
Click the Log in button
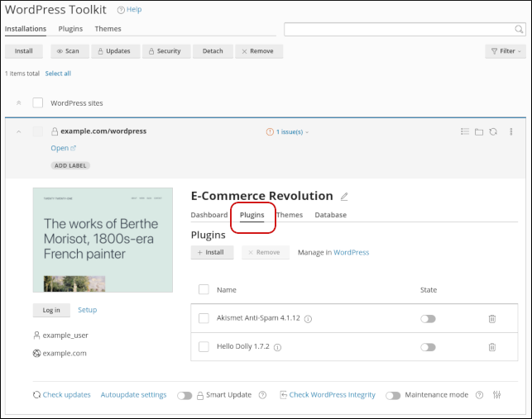click(x=51, y=310)
